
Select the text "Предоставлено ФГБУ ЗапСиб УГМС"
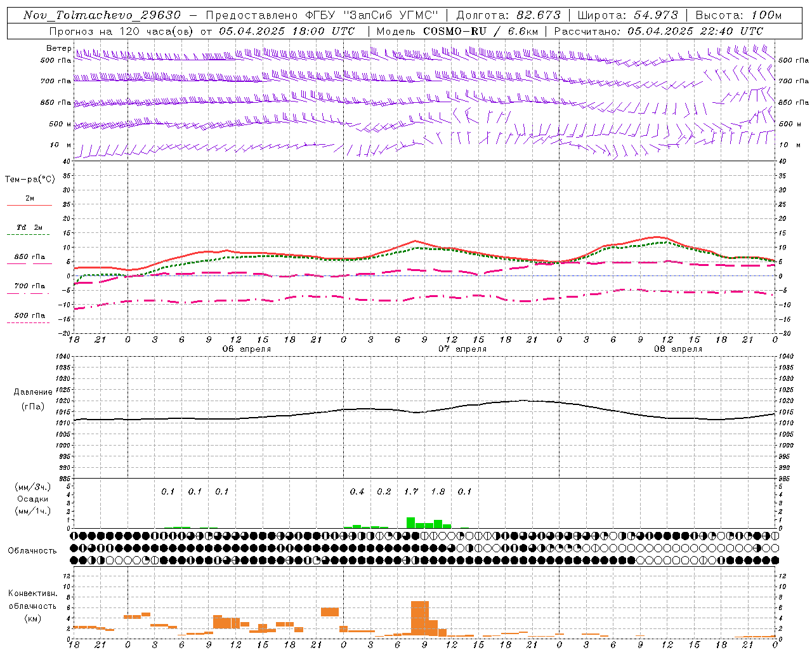pos(324,15)
